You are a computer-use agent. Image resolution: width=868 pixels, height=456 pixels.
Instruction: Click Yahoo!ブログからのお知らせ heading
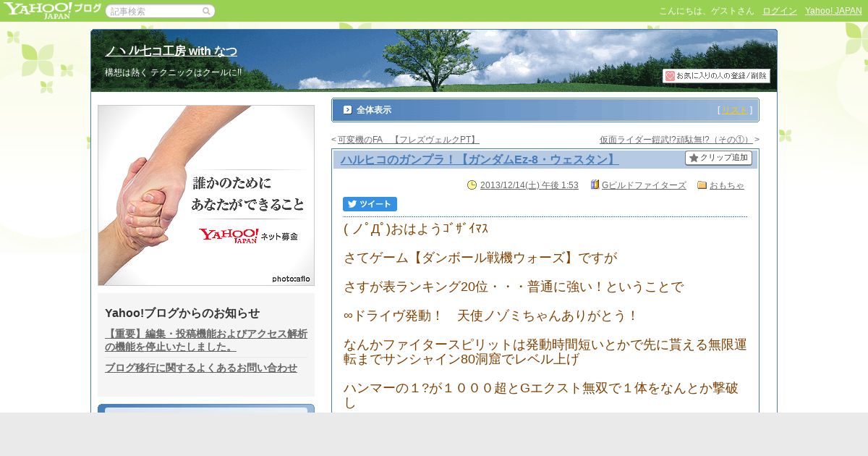pos(182,313)
